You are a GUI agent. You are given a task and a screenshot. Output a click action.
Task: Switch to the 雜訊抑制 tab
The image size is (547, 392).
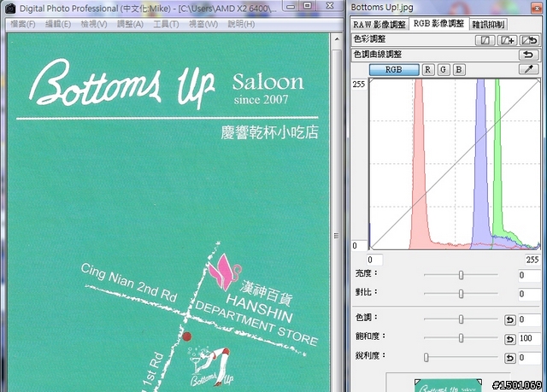click(488, 25)
